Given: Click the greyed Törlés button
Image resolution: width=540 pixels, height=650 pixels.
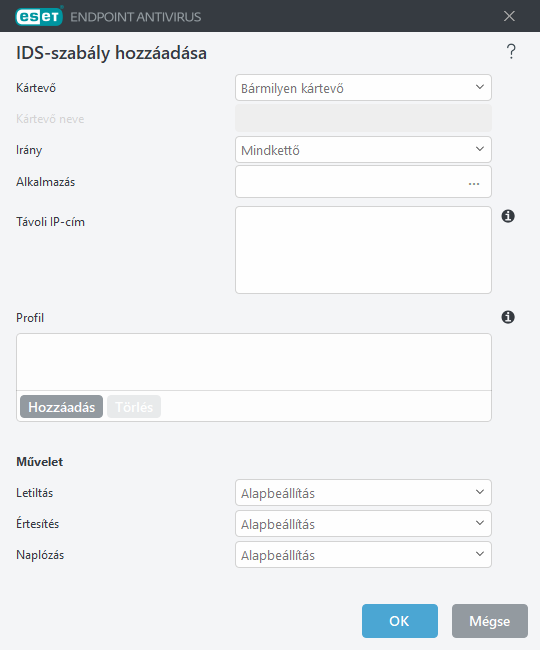Looking at the screenshot, I should [x=134, y=407].
